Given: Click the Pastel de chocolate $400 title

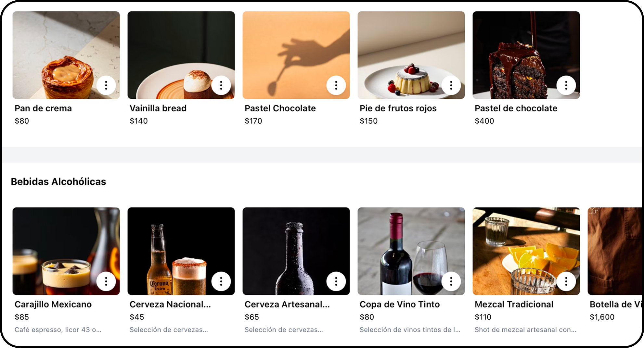Looking at the screenshot, I should [x=516, y=108].
